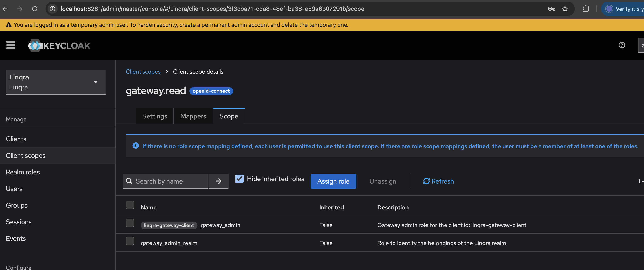Image resolution: width=644 pixels, height=270 pixels.
Task: Select Realm roles in the sidebar
Action: pos(23,172)
